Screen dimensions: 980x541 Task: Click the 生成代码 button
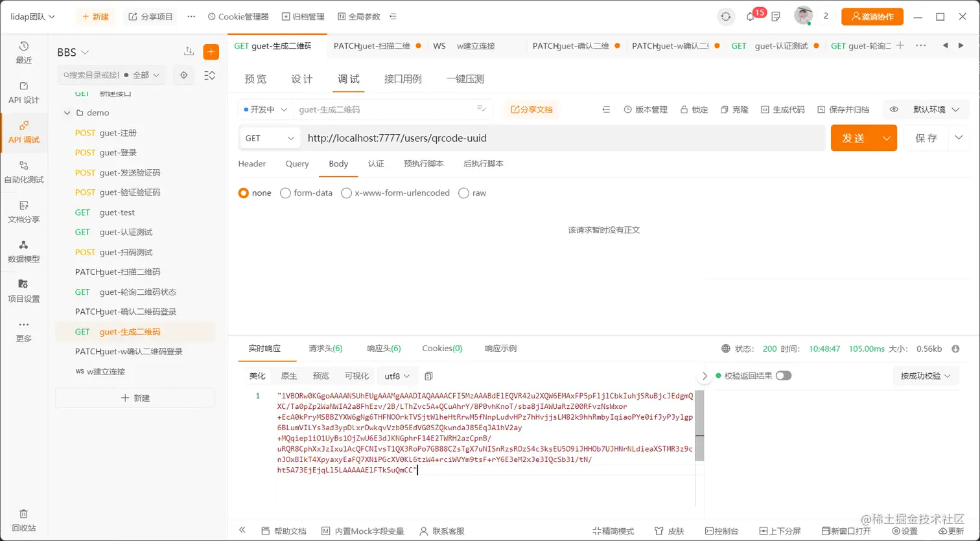pyautogui.click(x=783, y=109)
